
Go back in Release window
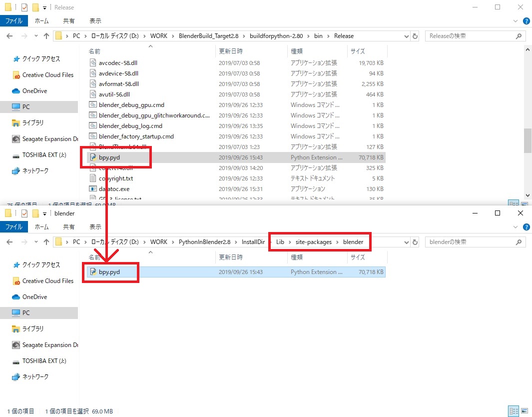9,36
